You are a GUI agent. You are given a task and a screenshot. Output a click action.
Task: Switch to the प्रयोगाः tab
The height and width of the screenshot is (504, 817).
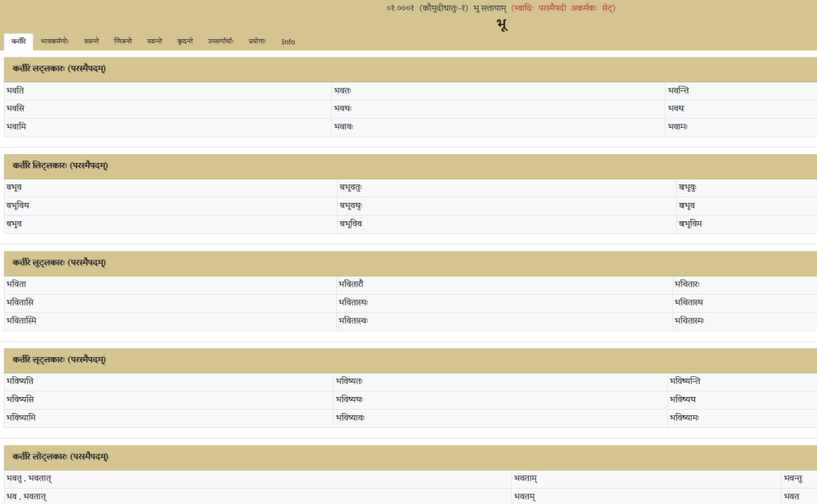point(257,42)
